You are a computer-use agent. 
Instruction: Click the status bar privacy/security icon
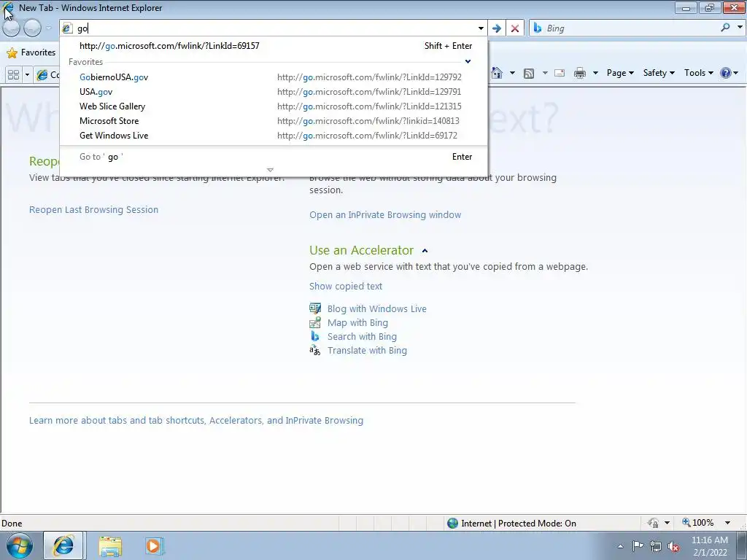653,523
